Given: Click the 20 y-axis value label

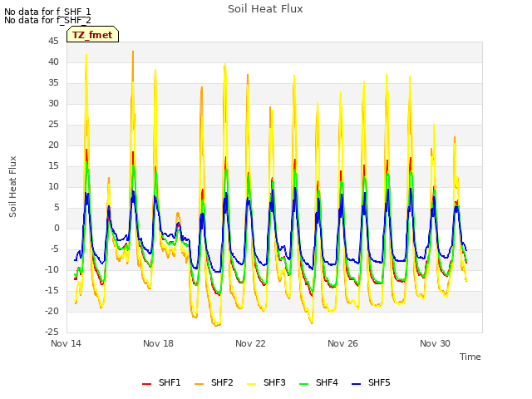Looking at the screenshot, I should [x=53, y=145].
